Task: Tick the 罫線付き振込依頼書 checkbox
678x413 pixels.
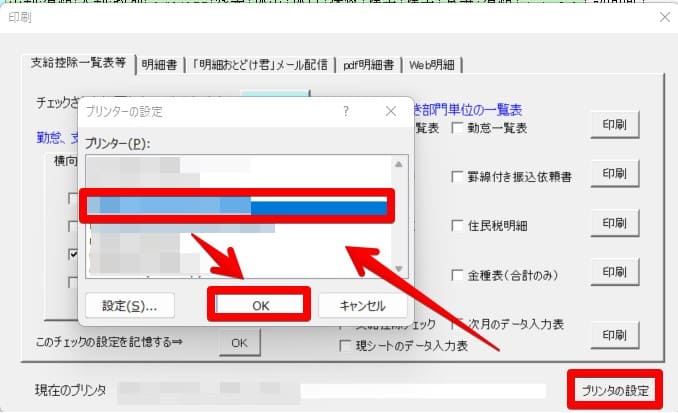Action: click(x=457, y=177)
